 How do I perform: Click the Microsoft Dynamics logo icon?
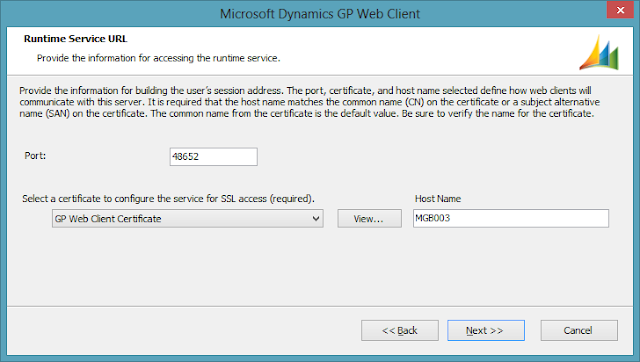tap(599, 52)
